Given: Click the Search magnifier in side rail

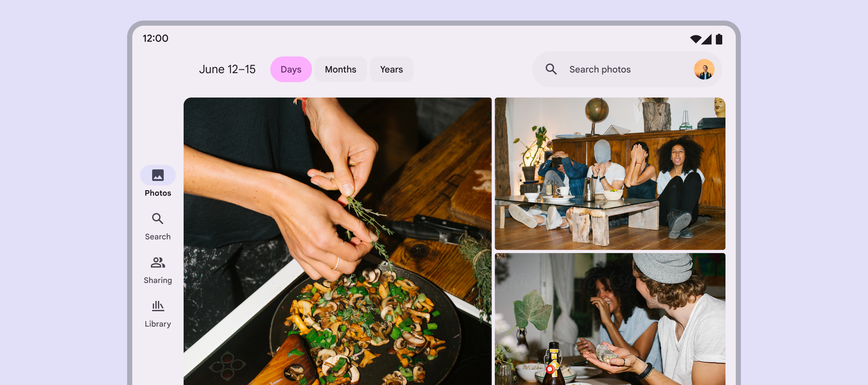Looking at the screenshot, I should (158, 219).
